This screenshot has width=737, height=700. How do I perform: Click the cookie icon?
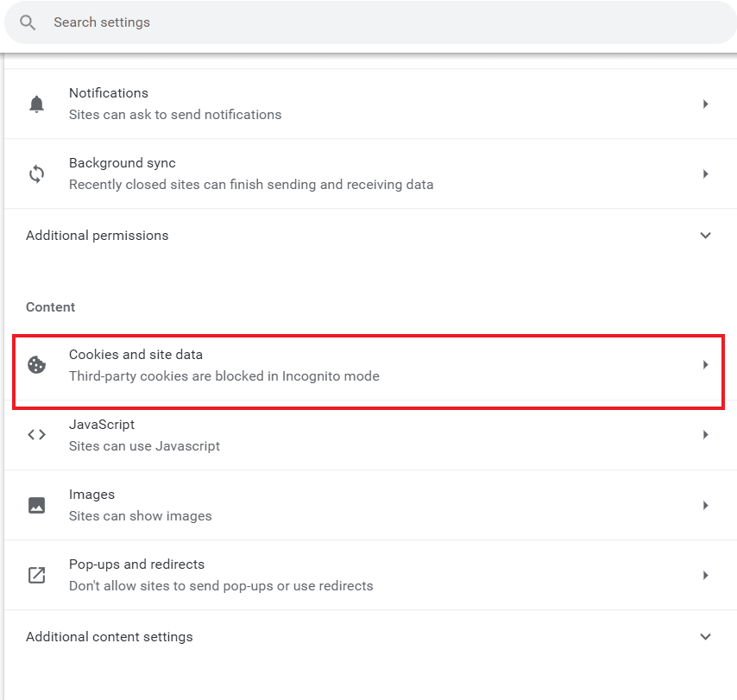click(x=36, y=365)
